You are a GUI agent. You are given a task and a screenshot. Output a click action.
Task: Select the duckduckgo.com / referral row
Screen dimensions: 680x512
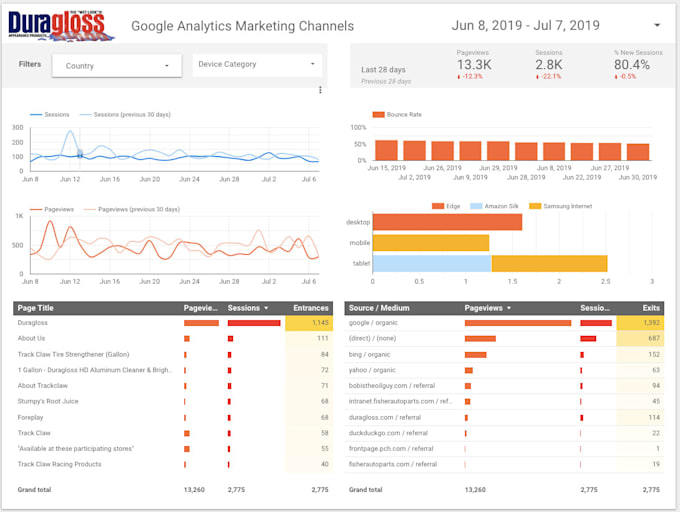504,433
